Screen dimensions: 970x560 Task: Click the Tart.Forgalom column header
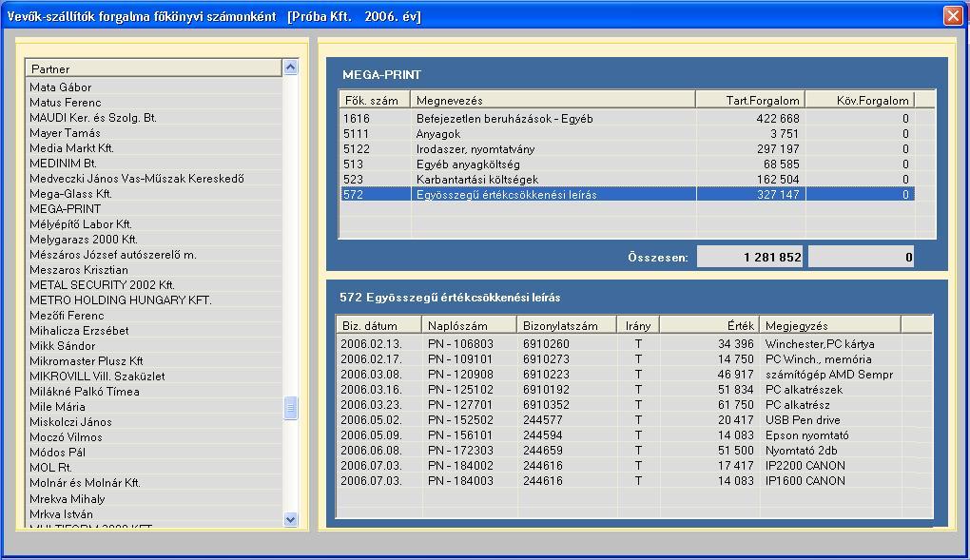click(x=750, y=100)
